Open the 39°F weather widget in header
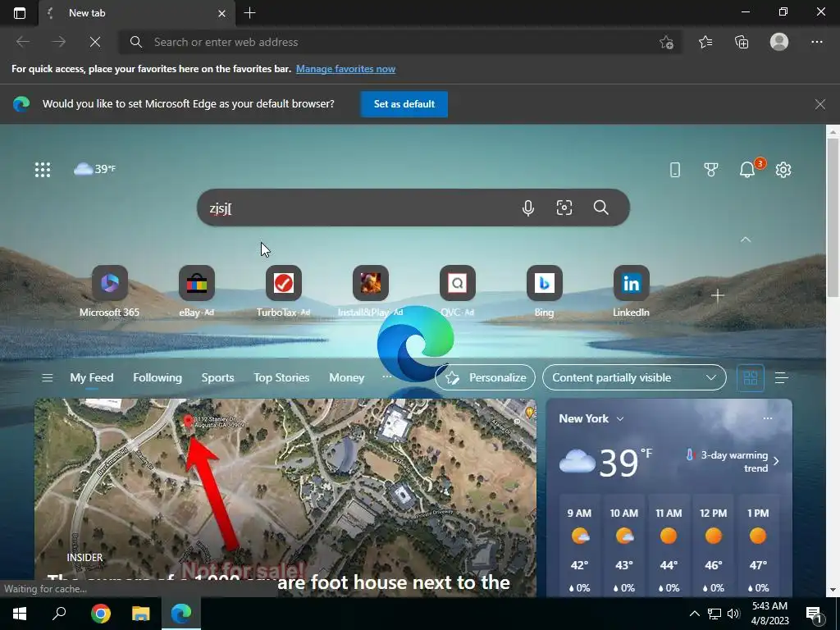 tap(94, 169)
